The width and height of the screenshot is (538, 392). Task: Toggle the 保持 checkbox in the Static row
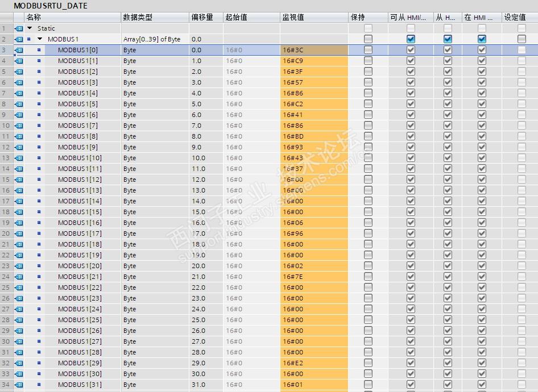[368, 28]
